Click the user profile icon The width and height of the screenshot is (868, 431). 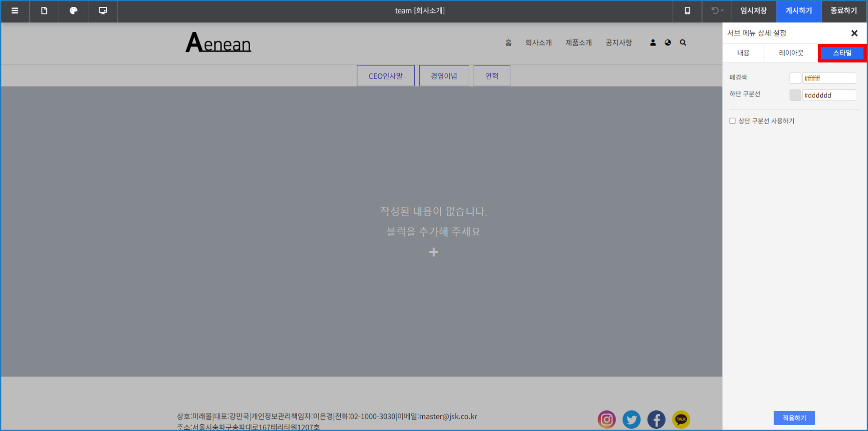(653, 43)
